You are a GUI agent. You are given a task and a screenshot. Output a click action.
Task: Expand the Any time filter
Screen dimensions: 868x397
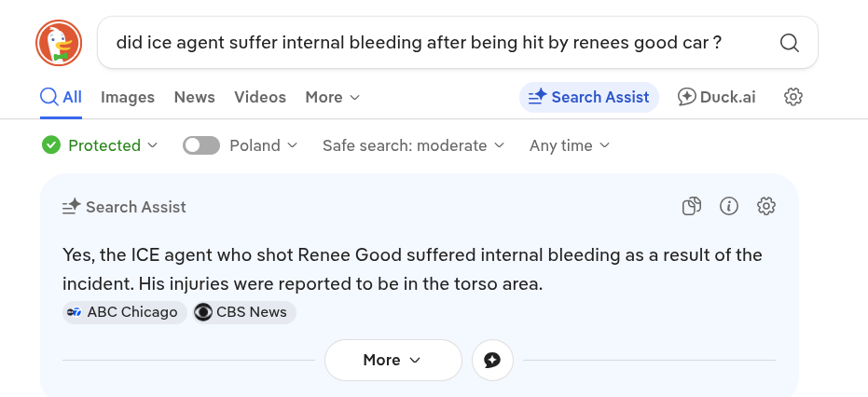(x=570, y=145)
